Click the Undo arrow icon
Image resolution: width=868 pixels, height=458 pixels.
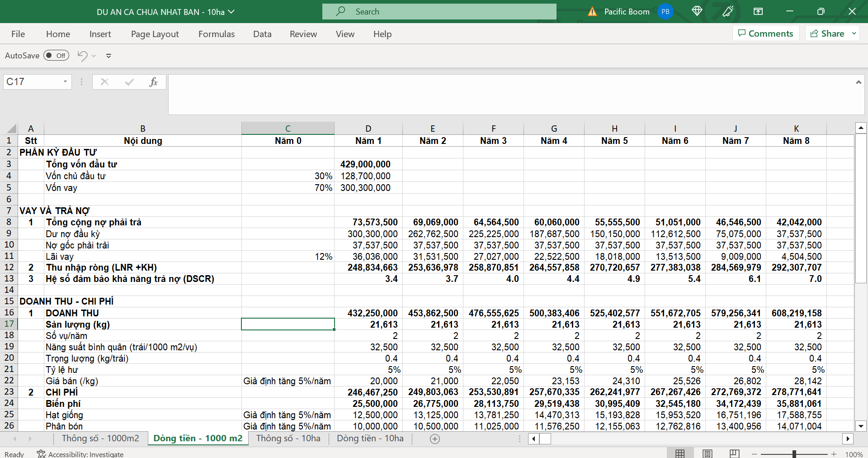coord(82,56)
